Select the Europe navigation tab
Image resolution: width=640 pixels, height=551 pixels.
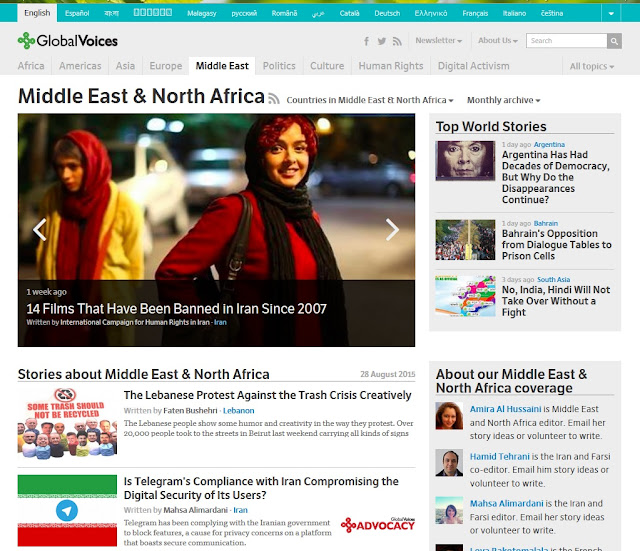tap(166, 66)
